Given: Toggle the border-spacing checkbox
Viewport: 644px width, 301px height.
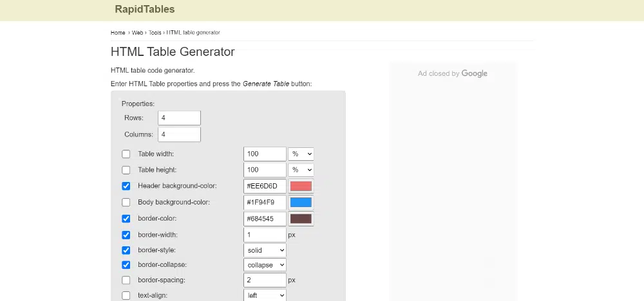Looking at the screenshot, I should point(126,280).
